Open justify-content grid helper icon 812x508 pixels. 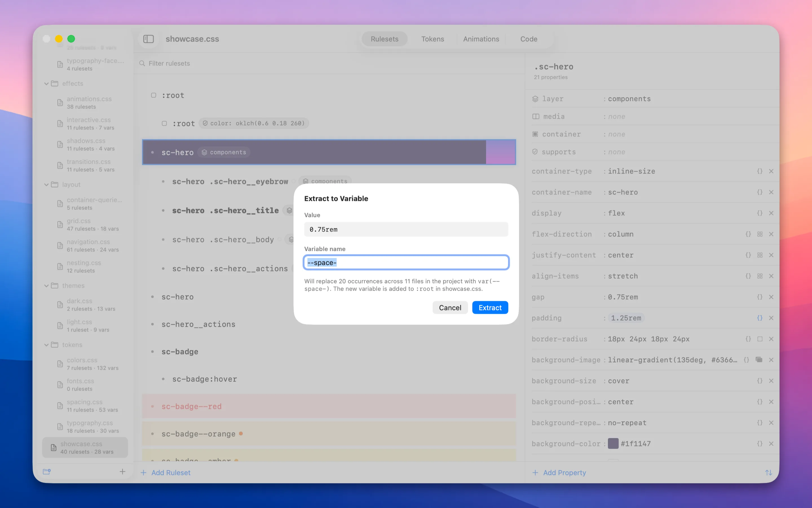(760, 255)
